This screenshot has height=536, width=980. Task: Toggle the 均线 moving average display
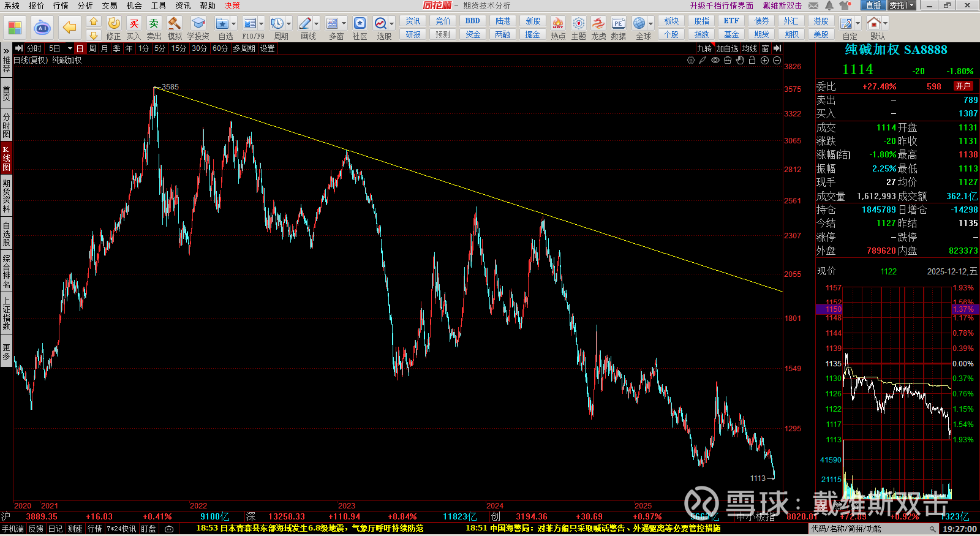pyautogui.click(x=750, y=48)
